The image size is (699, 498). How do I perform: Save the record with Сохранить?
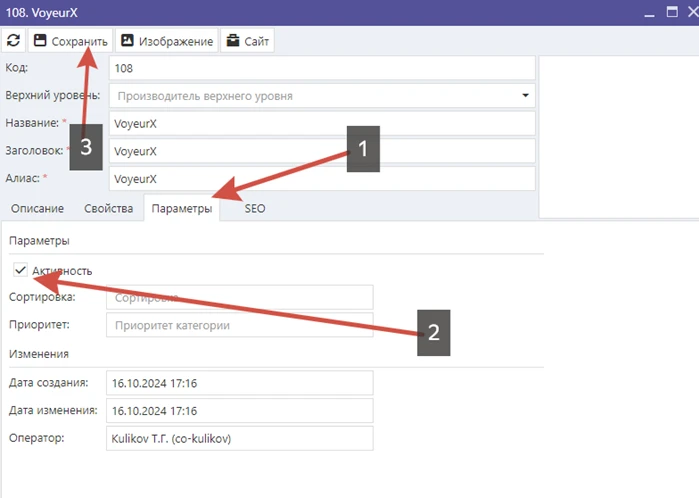(70, 41)
